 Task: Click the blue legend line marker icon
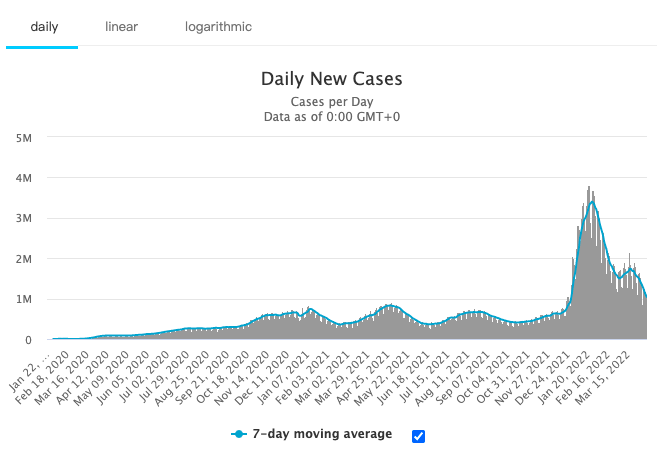coord(238,435)
